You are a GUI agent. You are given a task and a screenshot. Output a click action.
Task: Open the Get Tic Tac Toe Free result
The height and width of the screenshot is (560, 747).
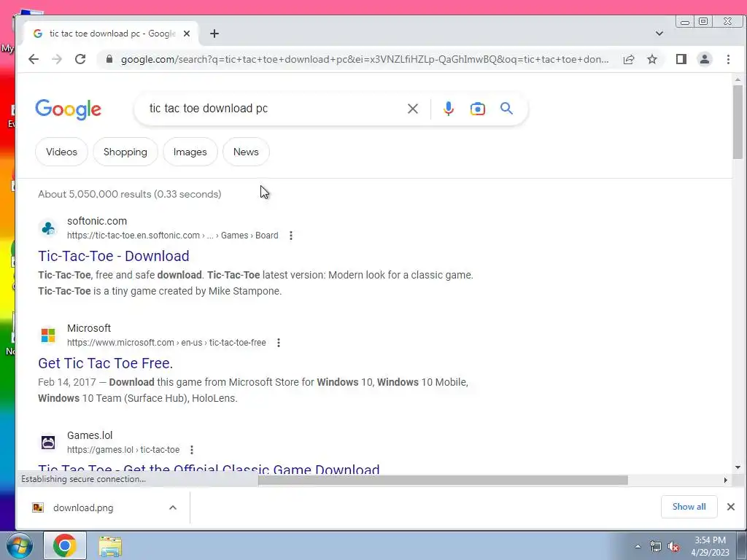[x=105, y=363]
